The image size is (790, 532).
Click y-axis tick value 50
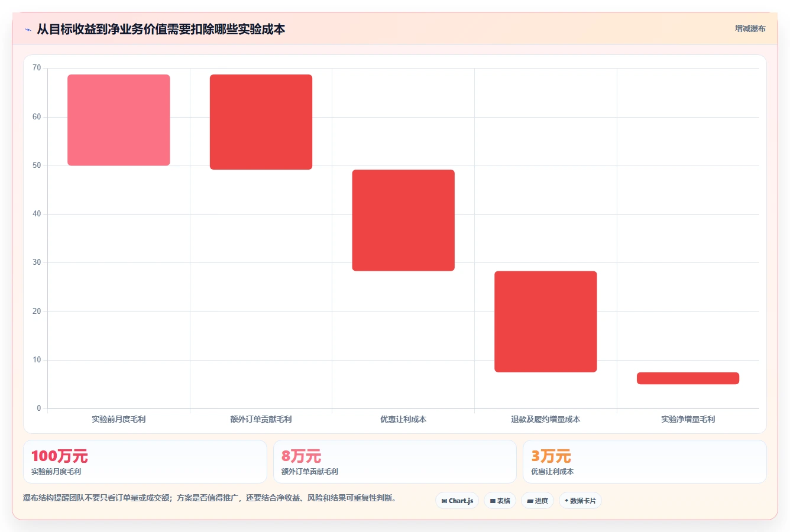37,166
